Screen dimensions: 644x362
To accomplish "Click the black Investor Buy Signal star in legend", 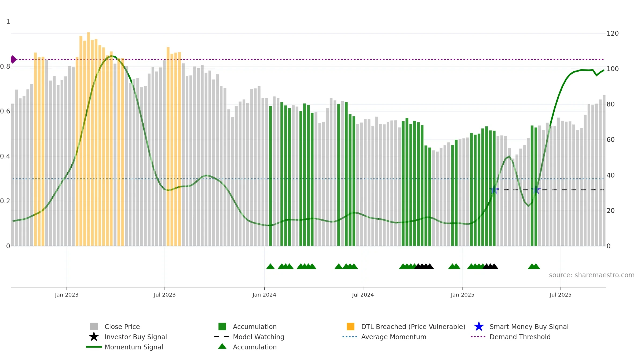I will pyautogui.click(x=94, y=337).
